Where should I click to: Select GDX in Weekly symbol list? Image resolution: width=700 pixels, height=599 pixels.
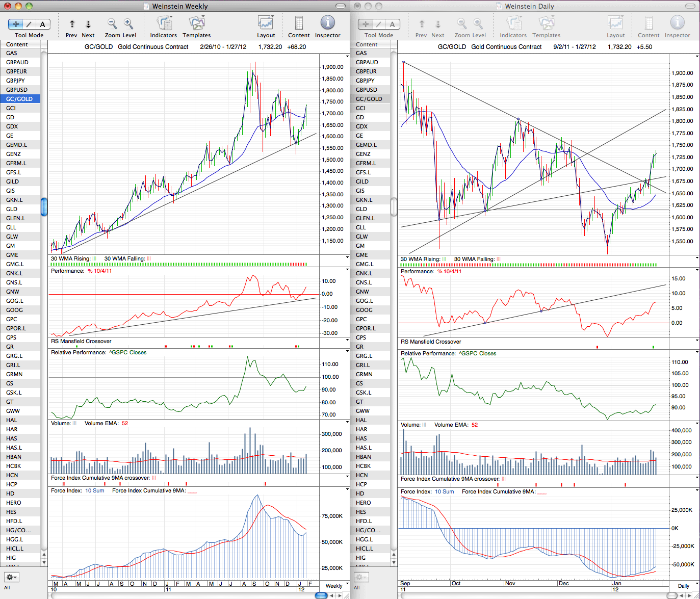pyautogui.click(x=20, y=126)
